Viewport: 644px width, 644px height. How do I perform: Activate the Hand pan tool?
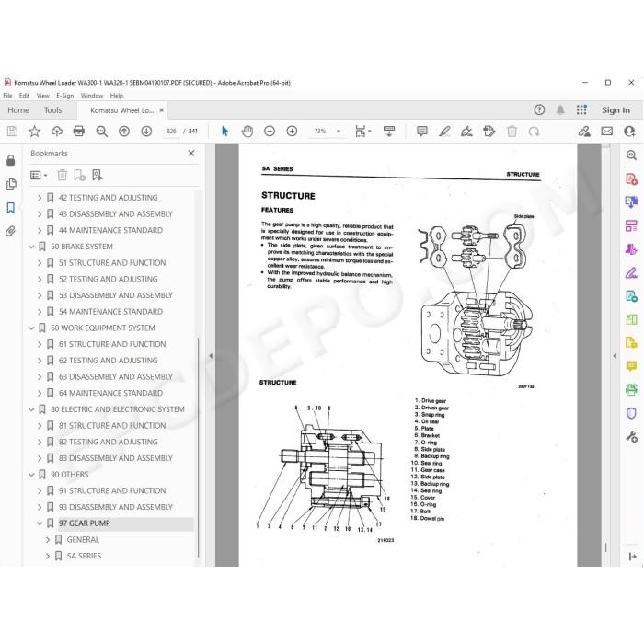247,132
